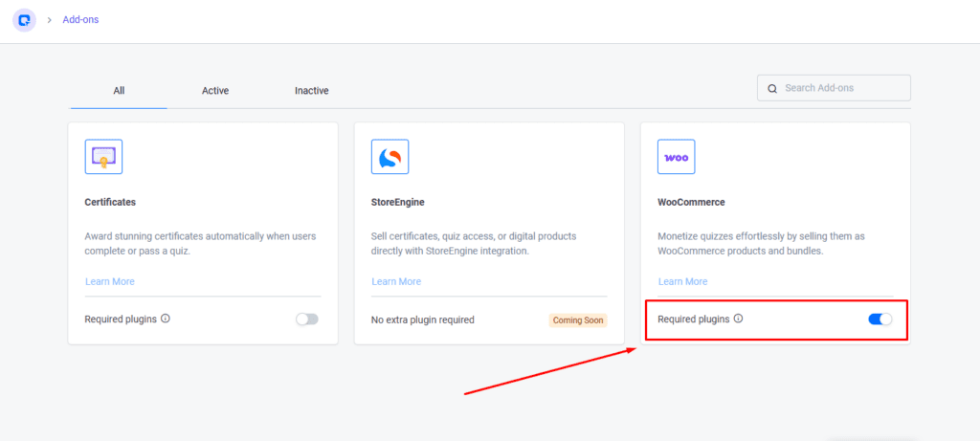The width and height of the screenshot is (980, 441).
Task: Click the Search Add-ons input field
Action: coord(834,88)
